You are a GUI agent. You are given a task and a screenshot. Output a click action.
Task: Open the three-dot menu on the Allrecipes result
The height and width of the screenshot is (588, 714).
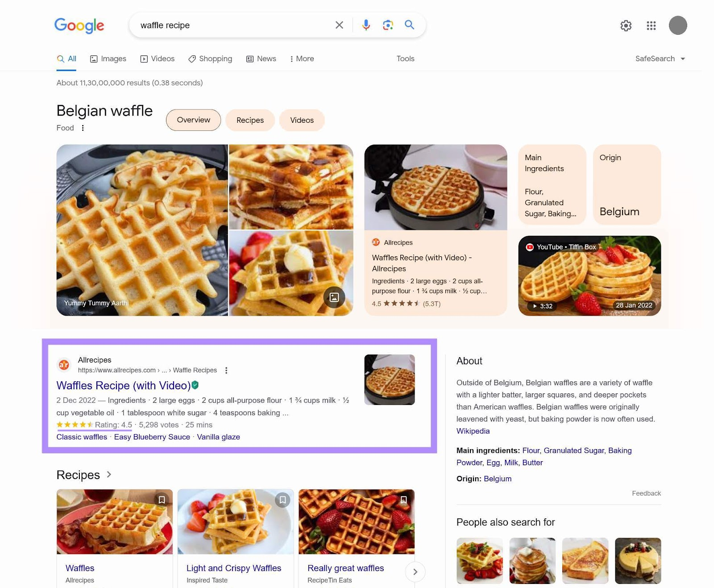click(x=226, y=370)
